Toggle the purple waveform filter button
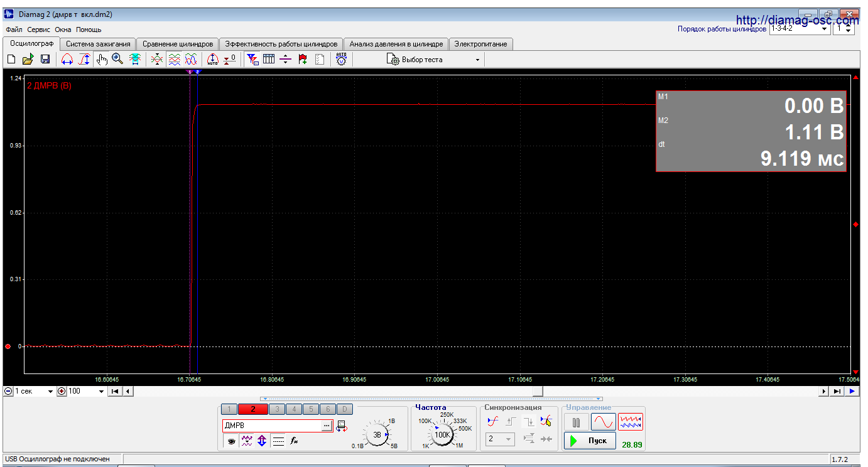Screen dimensions: 868x467 (x=247, y=441)
